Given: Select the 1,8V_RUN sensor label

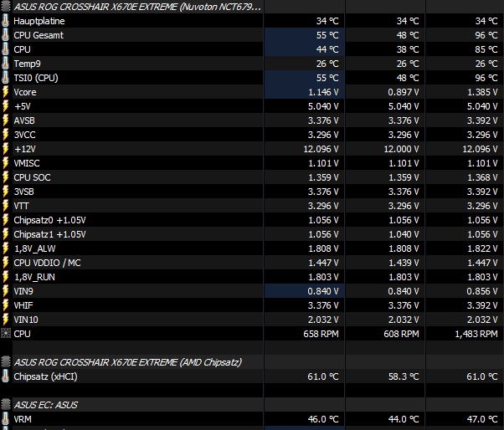Looking at the screenshot, I should pyautogui.click(x=34, y=277).
